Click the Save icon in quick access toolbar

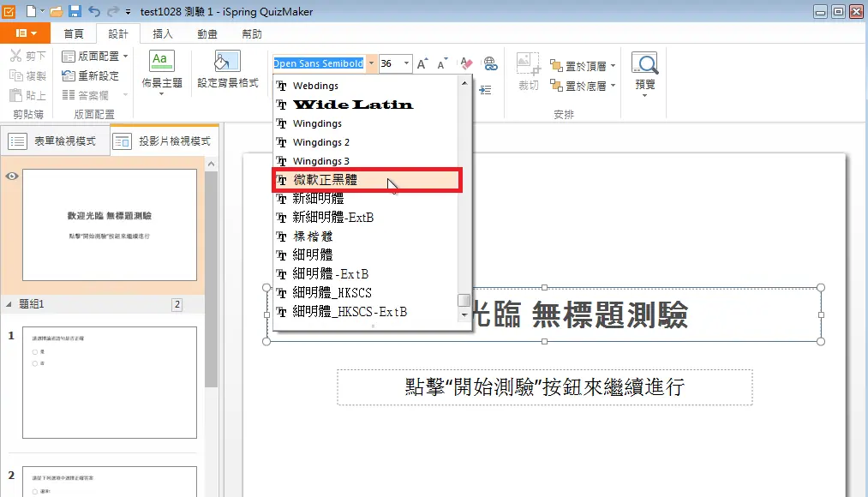point(75,11)
